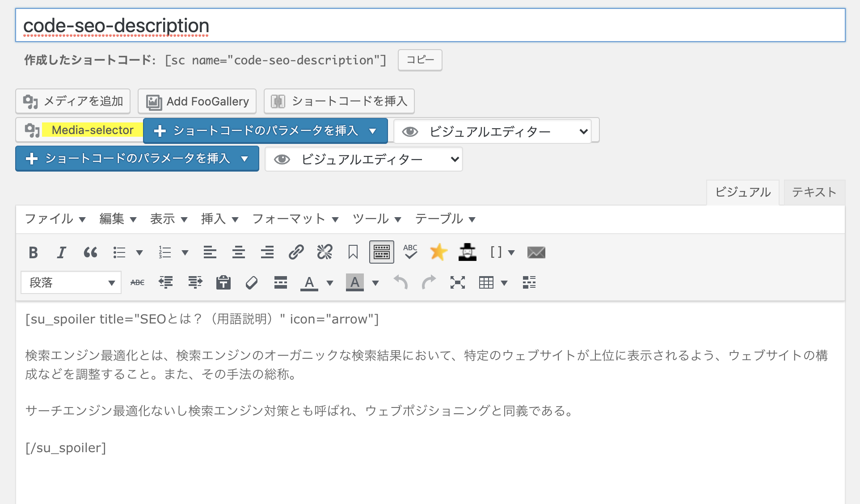Insert a bulleted list
Viewport: 860px width, 504px height.
[119, 252]
